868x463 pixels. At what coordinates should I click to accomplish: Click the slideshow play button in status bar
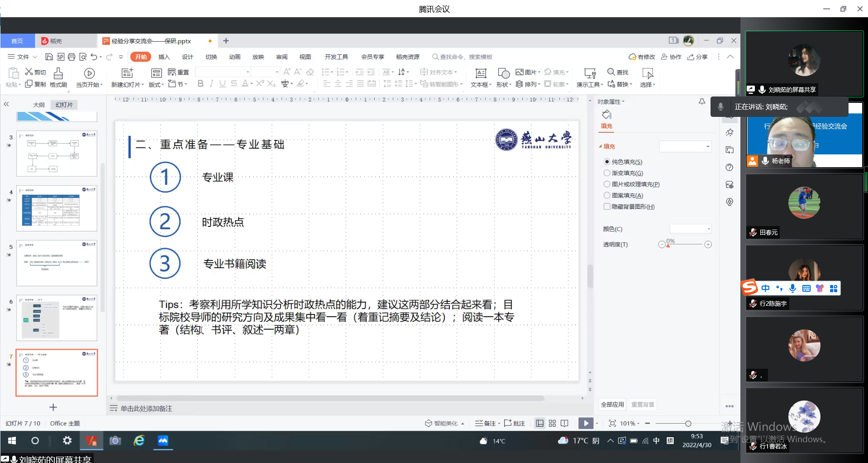tap(586, 423)
